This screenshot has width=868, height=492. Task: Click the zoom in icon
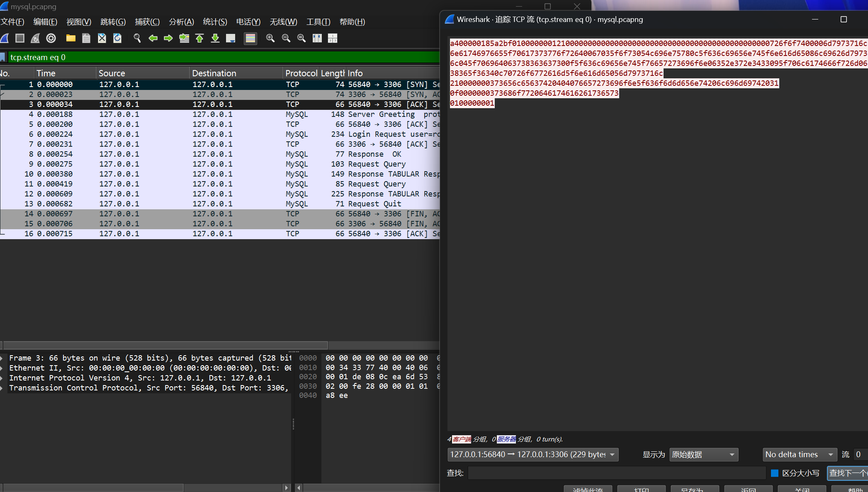click(x=270, y=38)
